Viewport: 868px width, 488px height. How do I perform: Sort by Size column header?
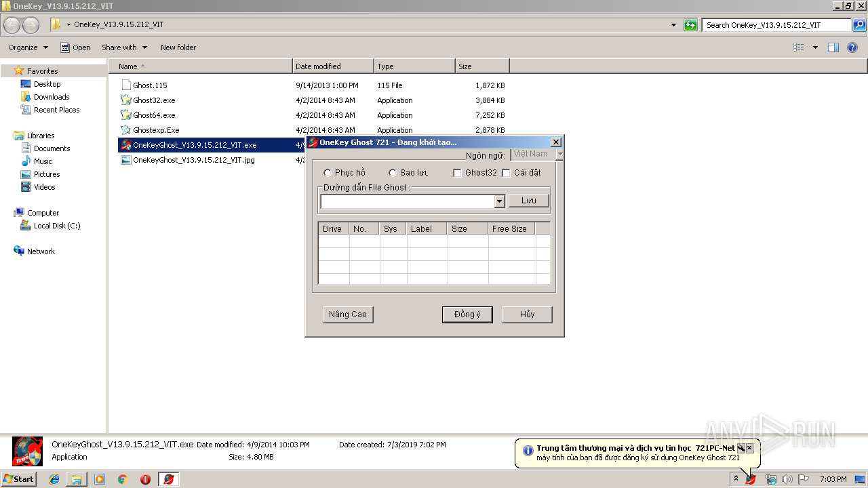[x=482, y=66]
